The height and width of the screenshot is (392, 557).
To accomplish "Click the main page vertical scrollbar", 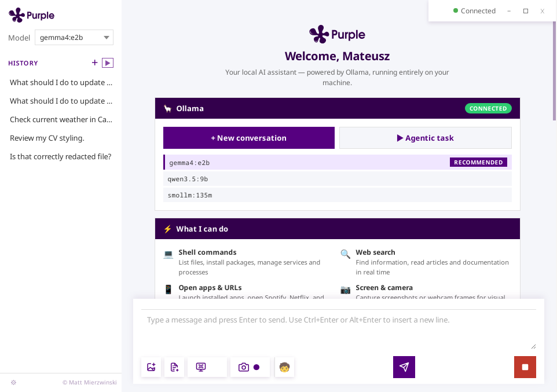I will click(x=555, y=71).
